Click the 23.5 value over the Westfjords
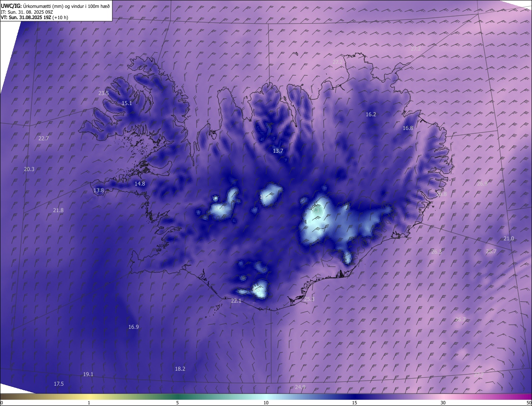 point(103,93)
